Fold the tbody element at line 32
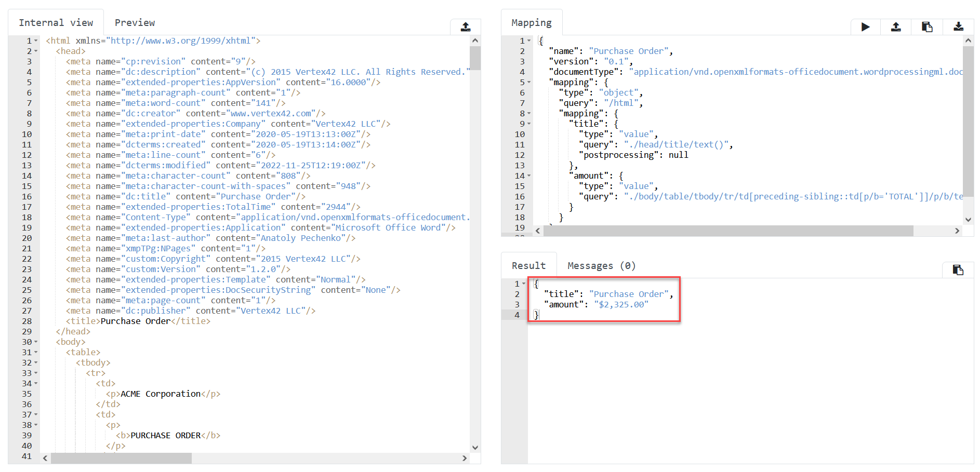 coord(36,362)
